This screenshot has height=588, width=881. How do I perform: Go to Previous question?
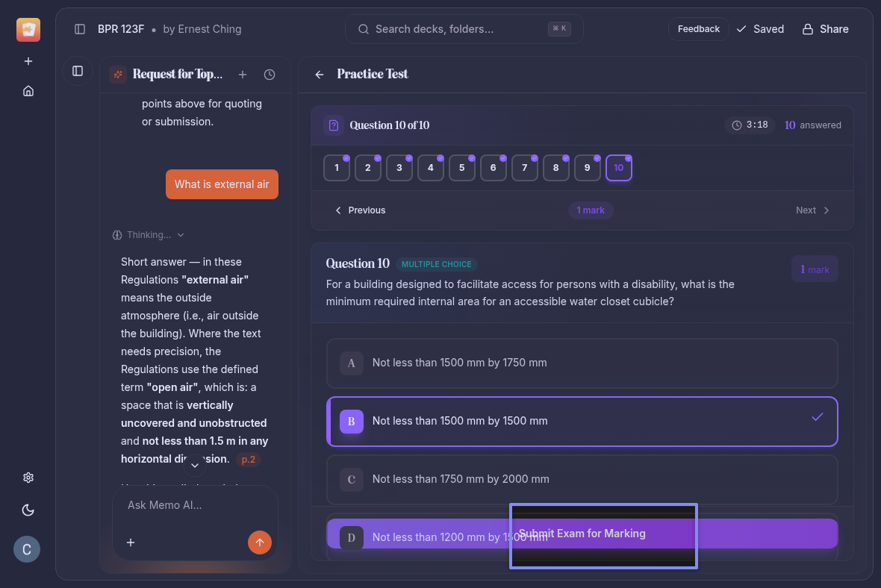(x=360, y=210)
